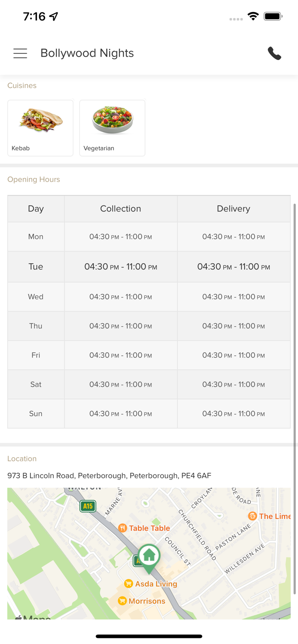Tap the Wi-Fi status icon
Screen dimensions: 298x644
coord(253,16)
